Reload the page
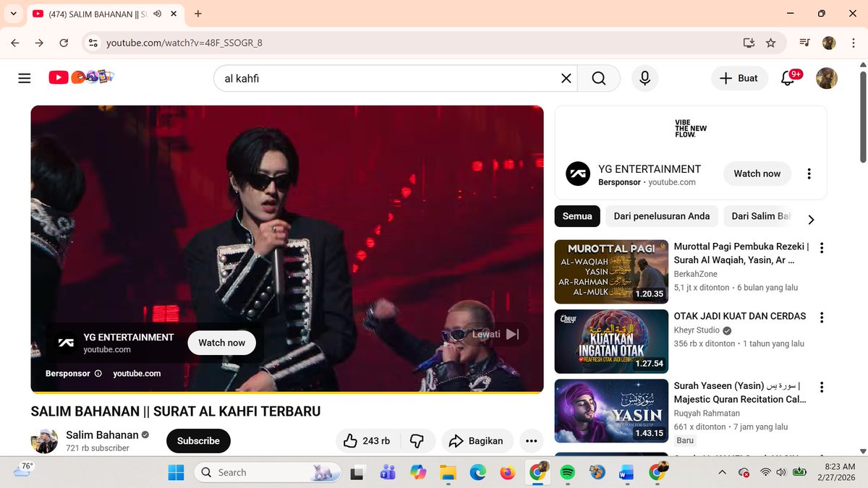Image resolution: width=868 pixels, height=488 pixels. pyautogui.click(x=64, y=43)
